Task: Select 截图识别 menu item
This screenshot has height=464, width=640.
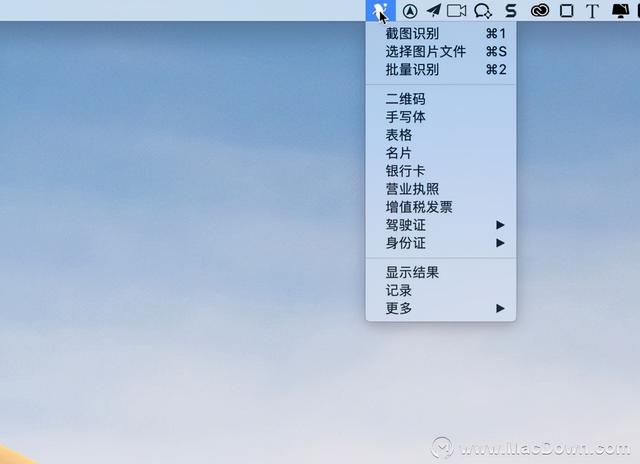Action: [x=441, y=33]
